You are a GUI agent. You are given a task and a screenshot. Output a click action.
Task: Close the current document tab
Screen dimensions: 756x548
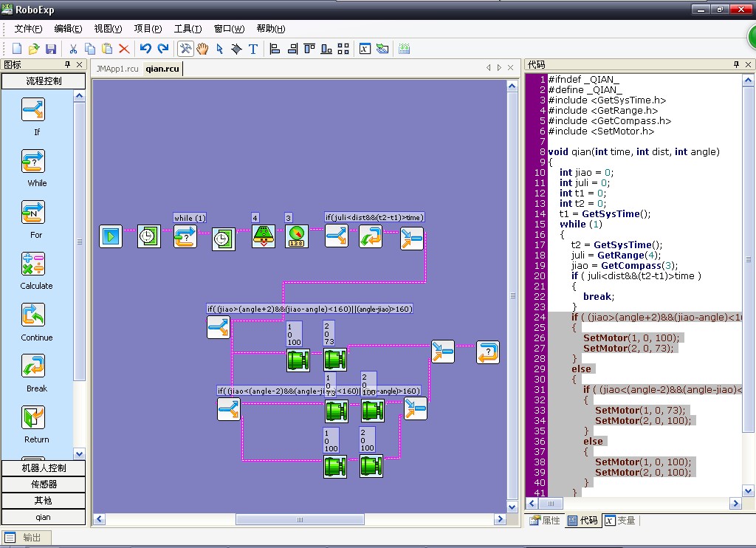pyautogui.click(x=511, y=67)
